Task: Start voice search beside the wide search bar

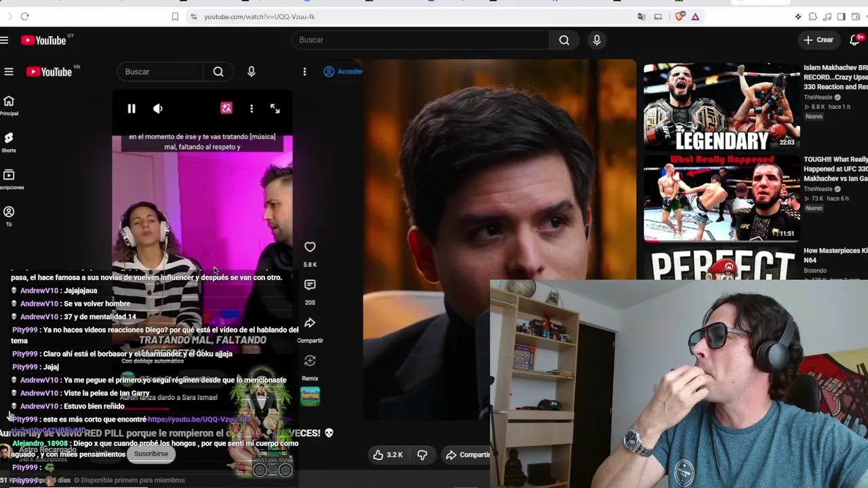Action: pos(597,40)
